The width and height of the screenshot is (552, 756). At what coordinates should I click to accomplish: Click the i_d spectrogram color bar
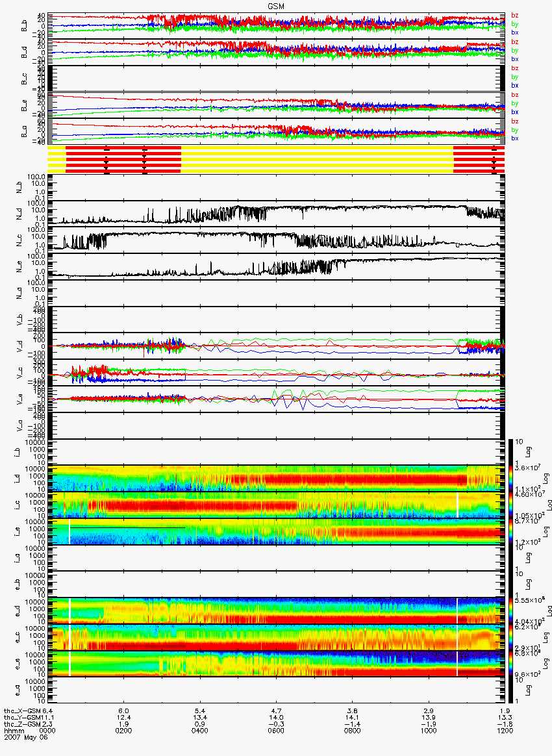pyautogui.click(x=511, y=479)
